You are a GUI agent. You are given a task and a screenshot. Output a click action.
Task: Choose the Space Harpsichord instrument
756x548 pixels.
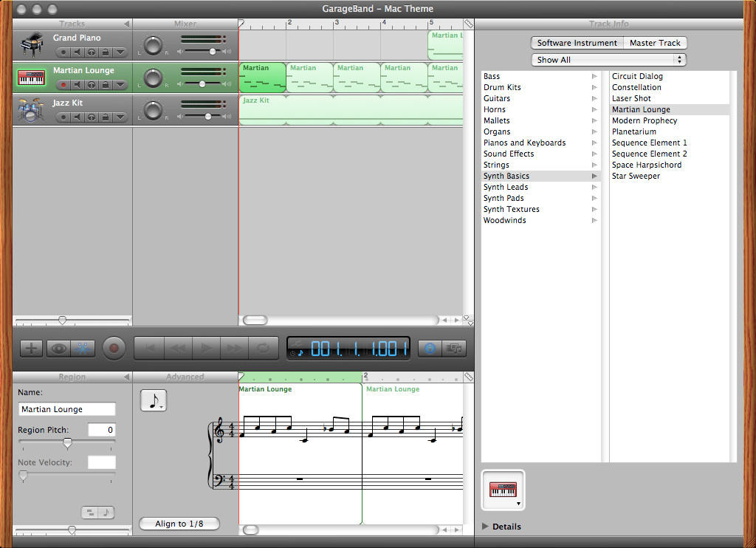point(670,165)
